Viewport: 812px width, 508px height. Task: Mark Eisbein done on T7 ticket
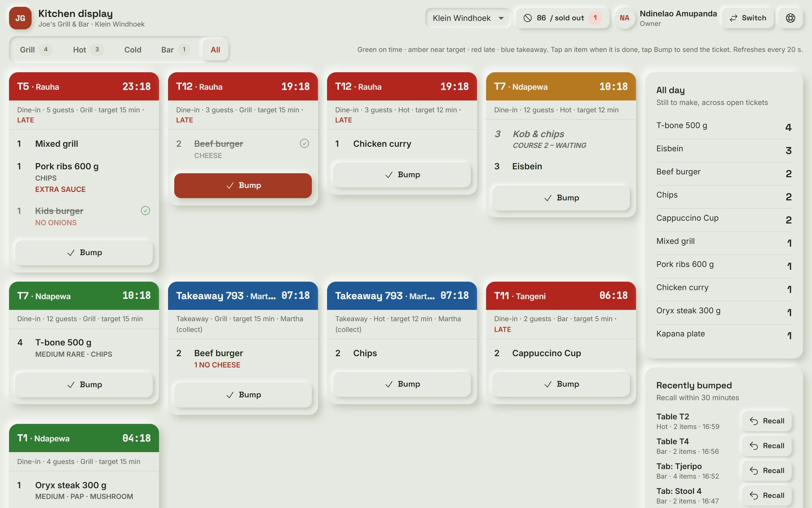click(x=561, y=166)
